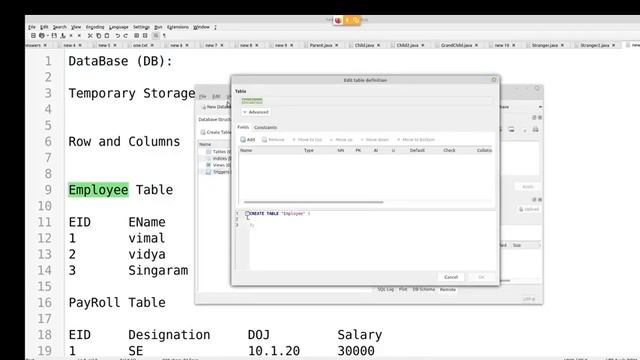Click the Save icon in editor toolbar

(54, 36)
